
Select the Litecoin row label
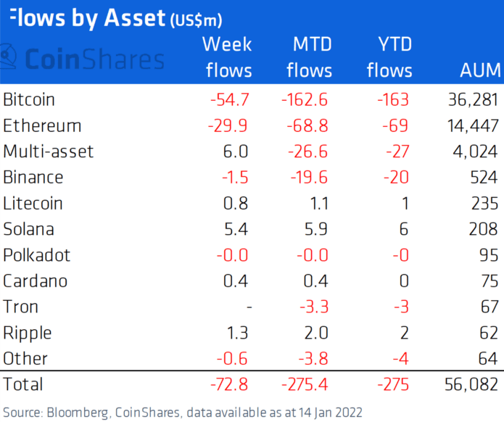click(33, 204)
